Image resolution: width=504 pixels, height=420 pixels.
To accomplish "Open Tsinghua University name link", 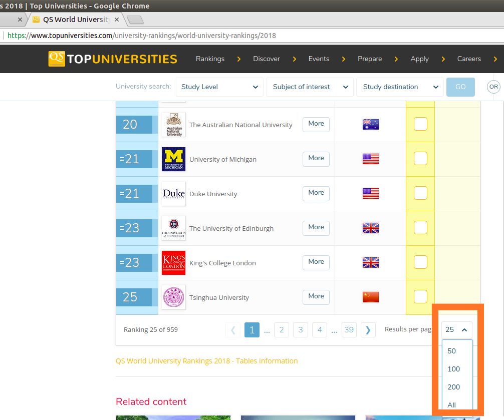I will tap(219, 298).
